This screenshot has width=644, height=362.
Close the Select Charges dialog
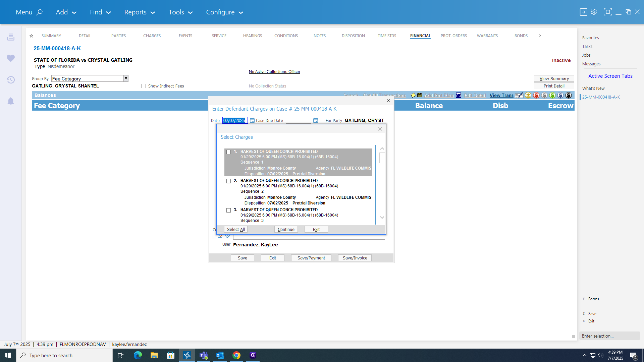pyautogui.click(x=380, y=129)
